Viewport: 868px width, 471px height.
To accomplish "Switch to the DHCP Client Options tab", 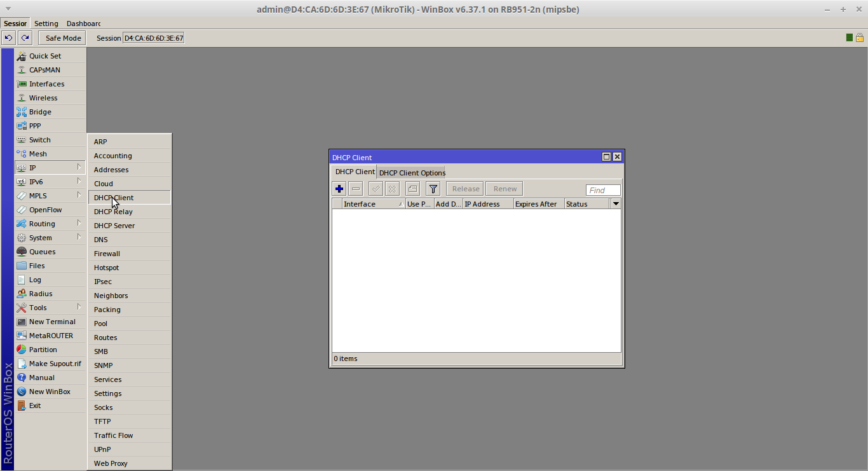I will [x=412, y=173].
